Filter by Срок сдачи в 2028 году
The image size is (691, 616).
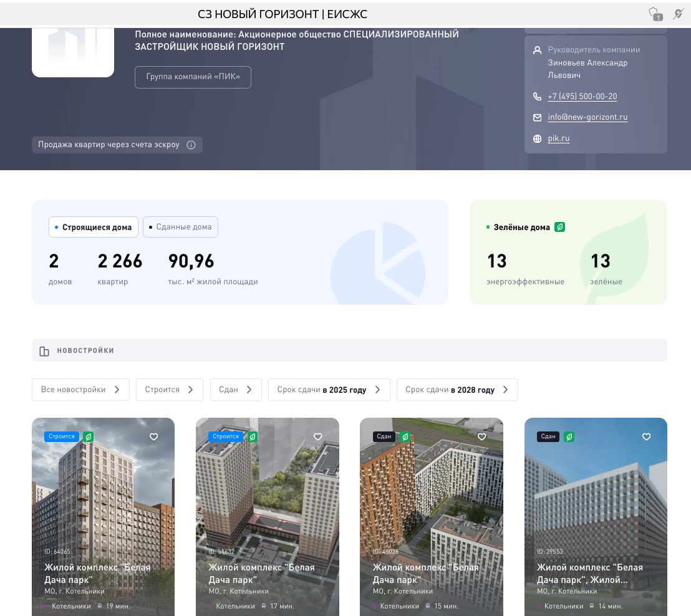coord(457,390)
